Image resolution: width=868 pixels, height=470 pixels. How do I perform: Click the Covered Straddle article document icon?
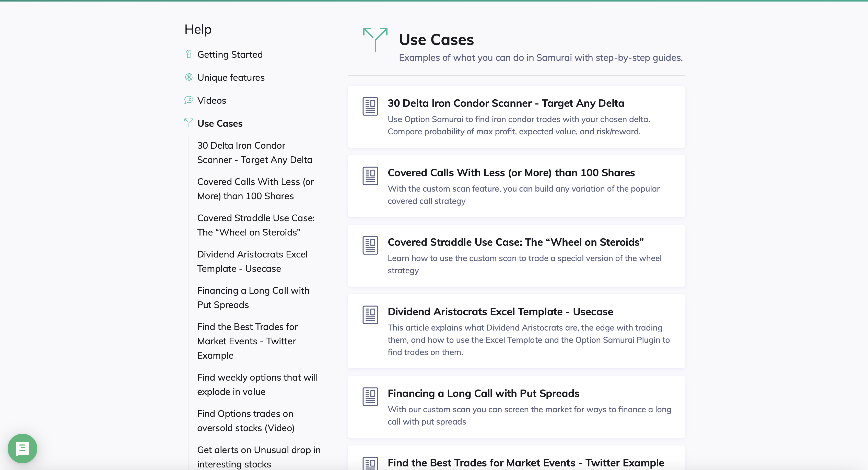click(x=370, y=245)
